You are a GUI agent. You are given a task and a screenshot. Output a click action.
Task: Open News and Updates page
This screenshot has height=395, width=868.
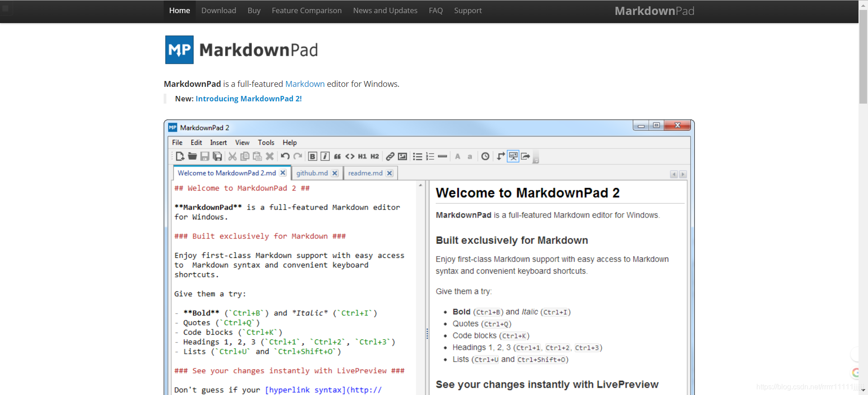pyautogui.click(x=385, y=10)
